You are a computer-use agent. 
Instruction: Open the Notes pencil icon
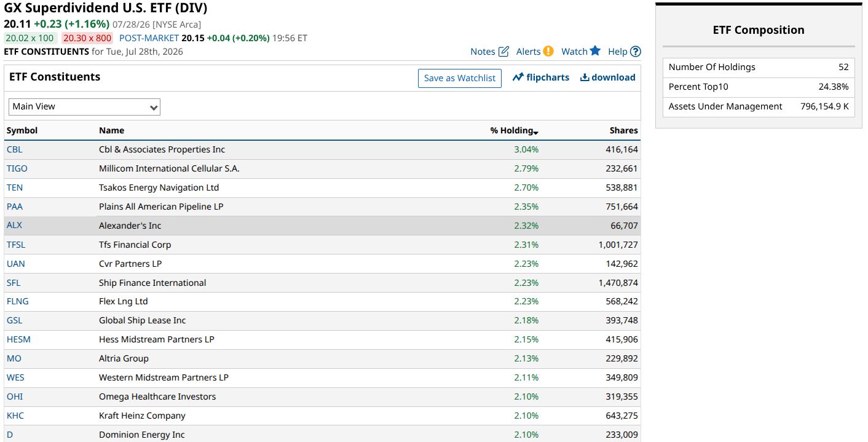click(x=503, y=52)
